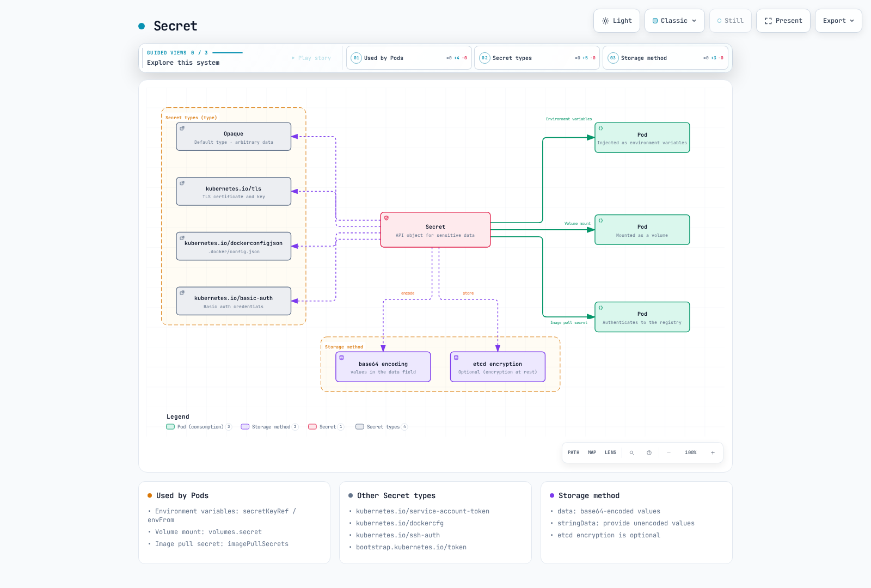Click 'Used by Pods' card heading
The width and height of the screenshot is (871, 588).
[x=182, y=495]
